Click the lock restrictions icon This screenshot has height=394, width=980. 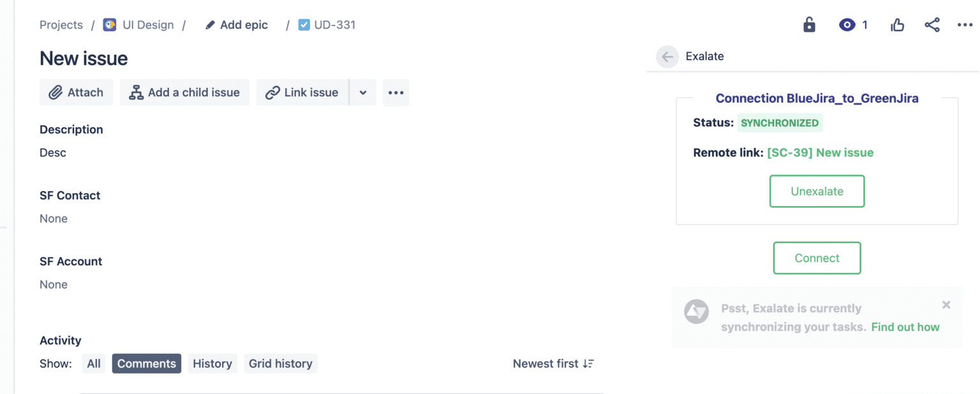809,24
